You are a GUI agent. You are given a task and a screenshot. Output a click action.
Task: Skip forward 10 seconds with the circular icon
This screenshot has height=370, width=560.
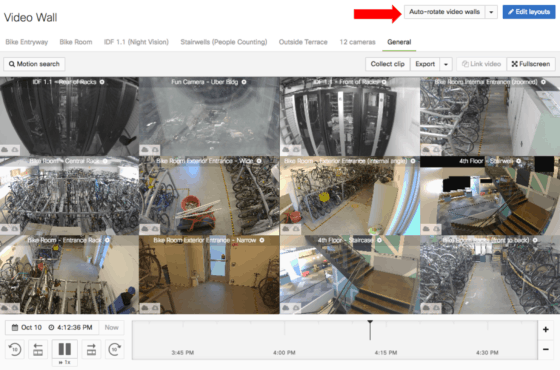click(x=114, y=349)
